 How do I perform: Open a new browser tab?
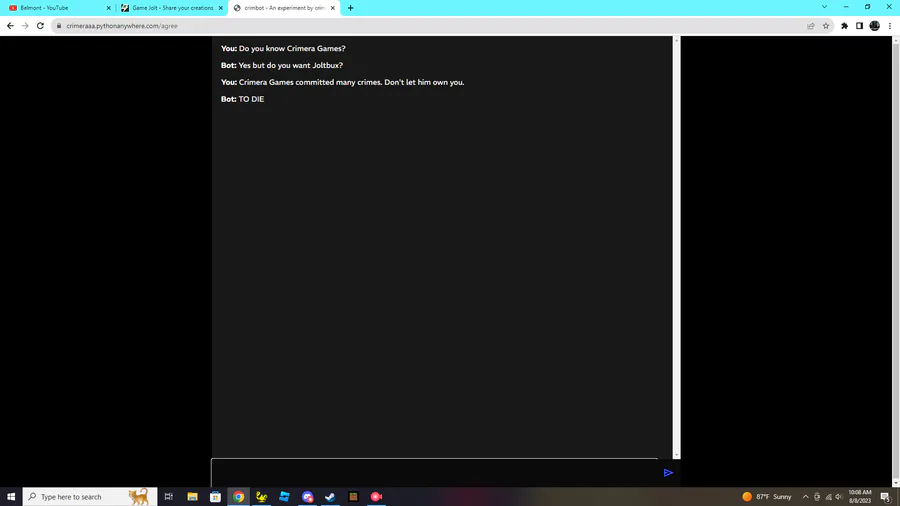pyautogui.click(x=350, y=8)
